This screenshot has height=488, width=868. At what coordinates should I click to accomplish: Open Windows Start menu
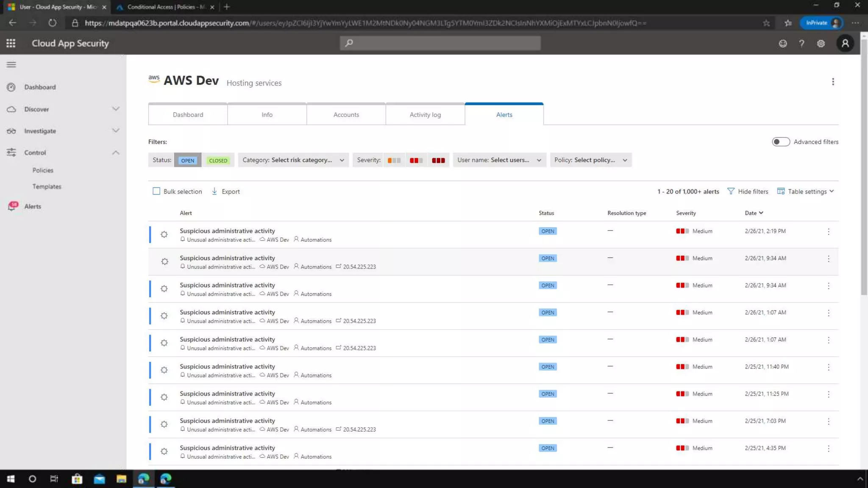pyautogui.click(x=11, y=479)
